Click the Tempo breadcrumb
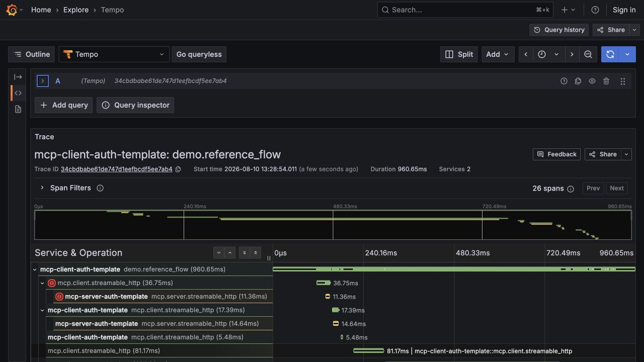The width and height of the screenshot is (644, 362). pyautogui.click(x=112, y=10)
